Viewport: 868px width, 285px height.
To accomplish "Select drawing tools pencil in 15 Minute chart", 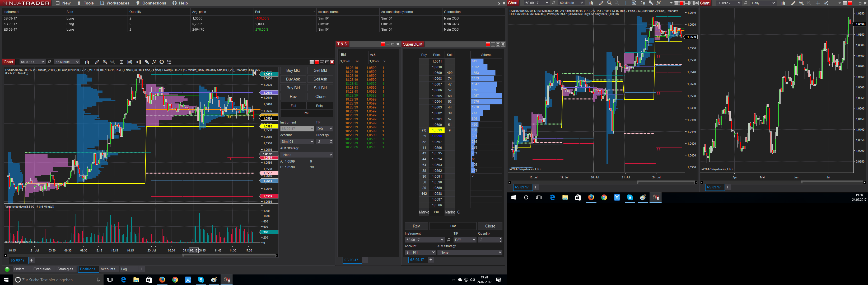I will tap(97, 62).
